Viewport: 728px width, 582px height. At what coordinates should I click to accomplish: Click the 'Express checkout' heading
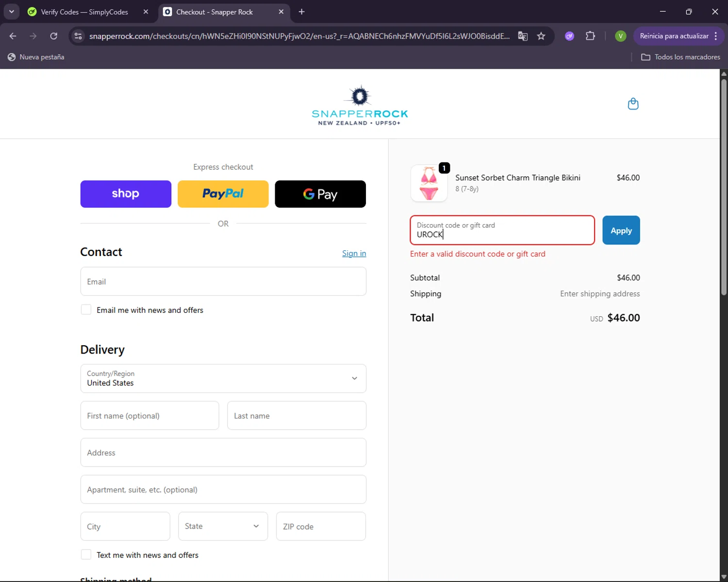pyautogui.click(x=223, y=167)
